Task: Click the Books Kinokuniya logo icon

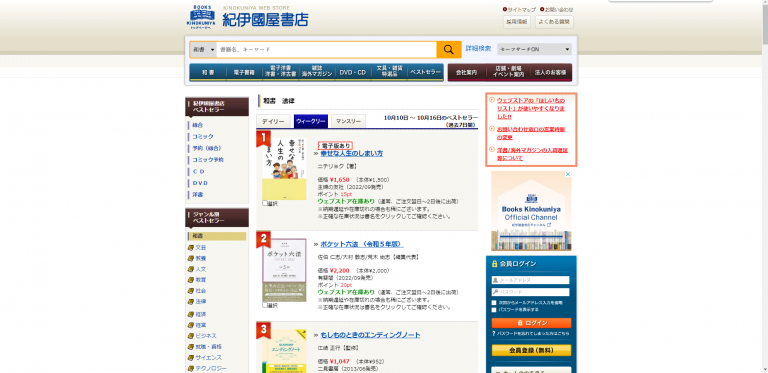Action: pos(201,17)
